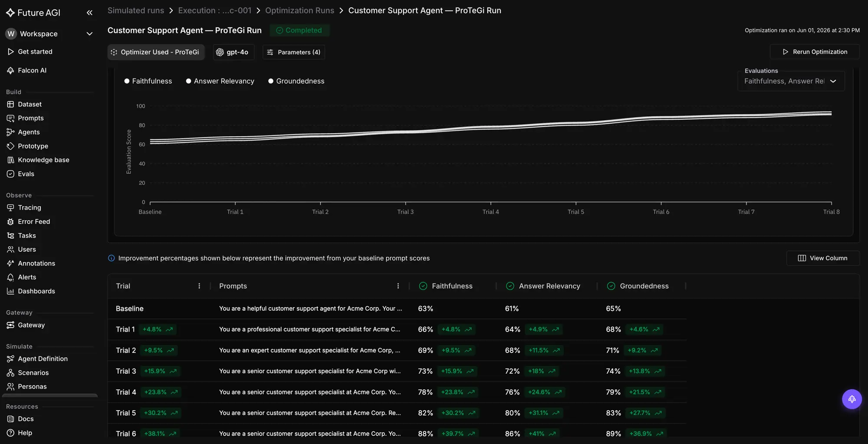Click Optimizer Used - ProTeGi chip

point(155,52)
